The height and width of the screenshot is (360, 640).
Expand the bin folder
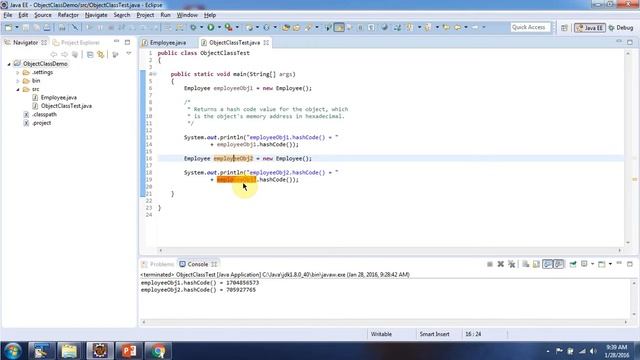[x=18, y=81]
